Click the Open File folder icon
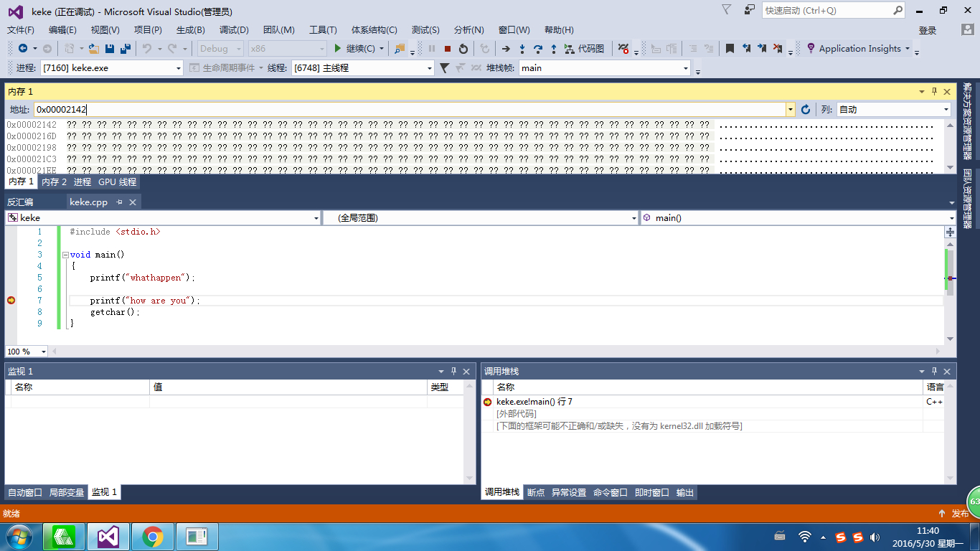 click(x=94, y=49)
